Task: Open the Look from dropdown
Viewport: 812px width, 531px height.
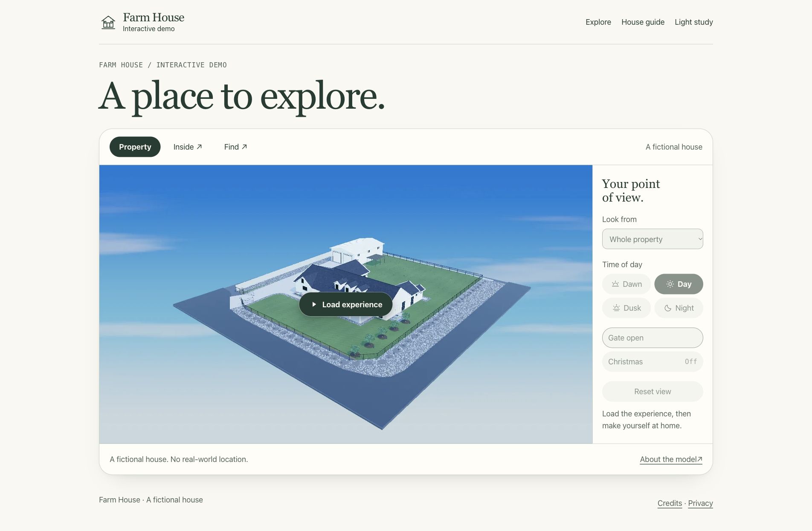Action: [x=652, y=239]
